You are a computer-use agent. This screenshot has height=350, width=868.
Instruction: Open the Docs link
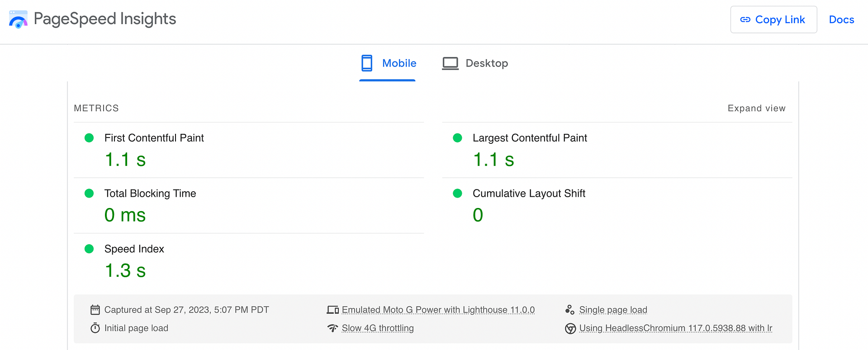click(841, 19)
